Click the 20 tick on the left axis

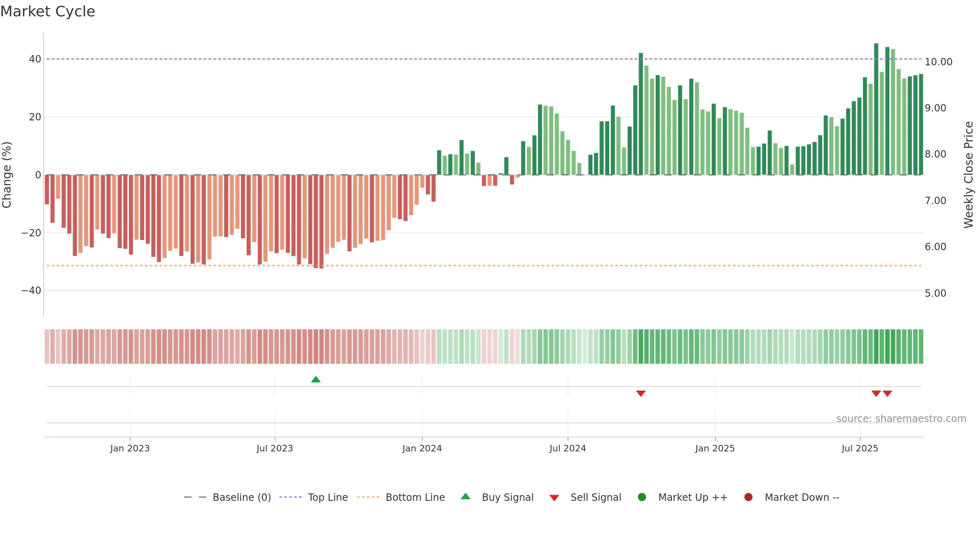coord(35,117)
